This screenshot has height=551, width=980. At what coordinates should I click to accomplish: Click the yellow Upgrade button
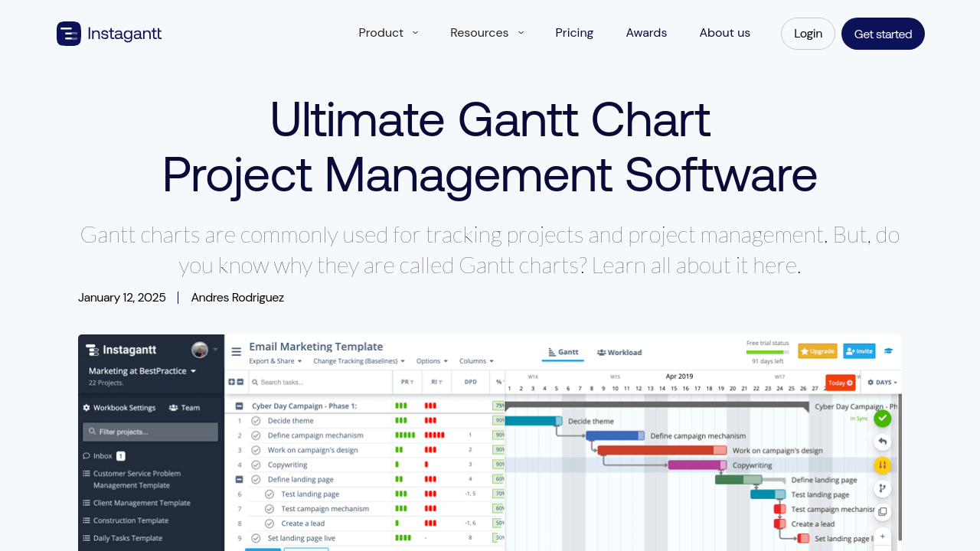(x=818, y=350)
